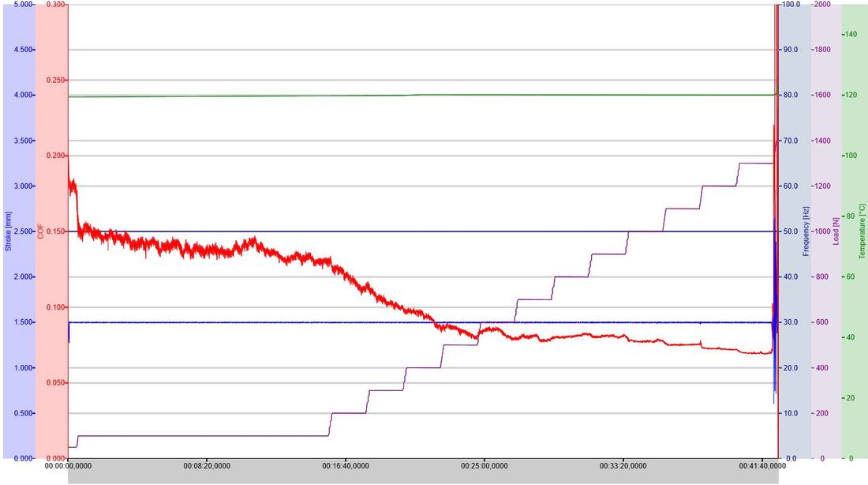Click the 90.0 tick on Frequency axis

click(x=791, y=50)
